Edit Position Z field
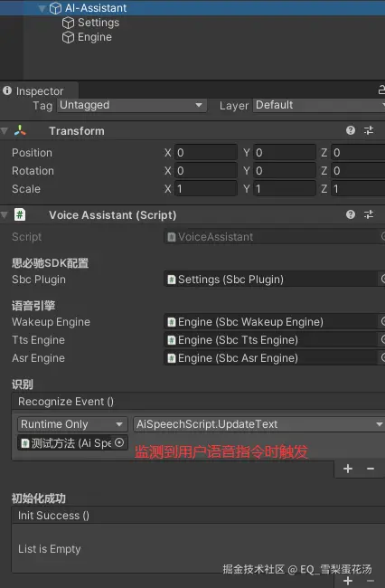The width and height of the screenshot is (385, 588). click(x=358, y=153)
